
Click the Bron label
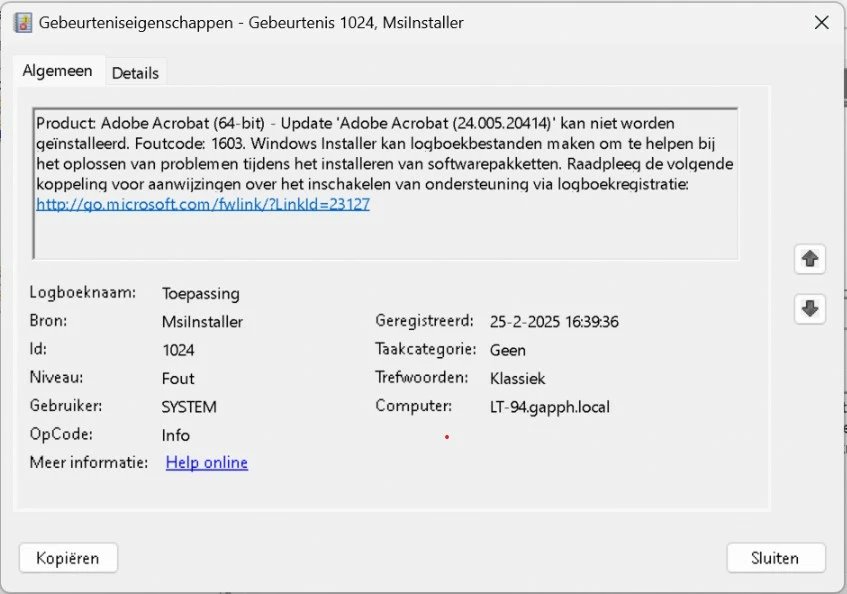[48, 321]
